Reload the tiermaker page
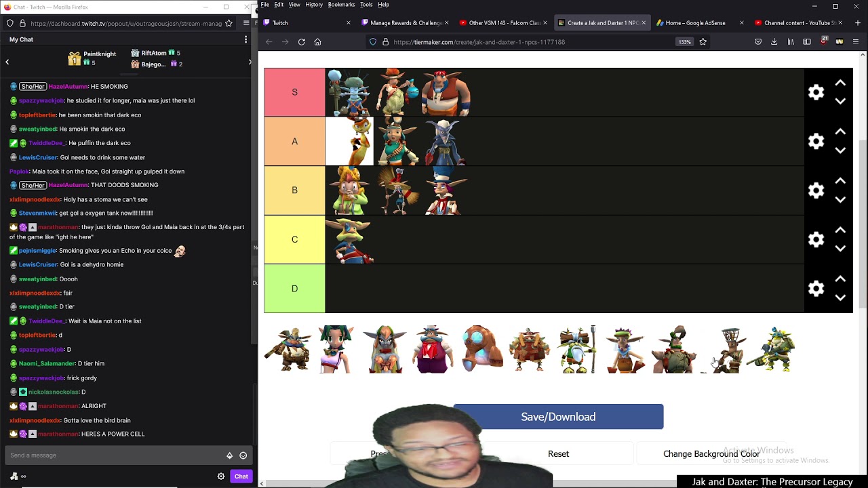The width and height of the screenshot is (868, 488). pyautogui.click(x=301, y=42)
